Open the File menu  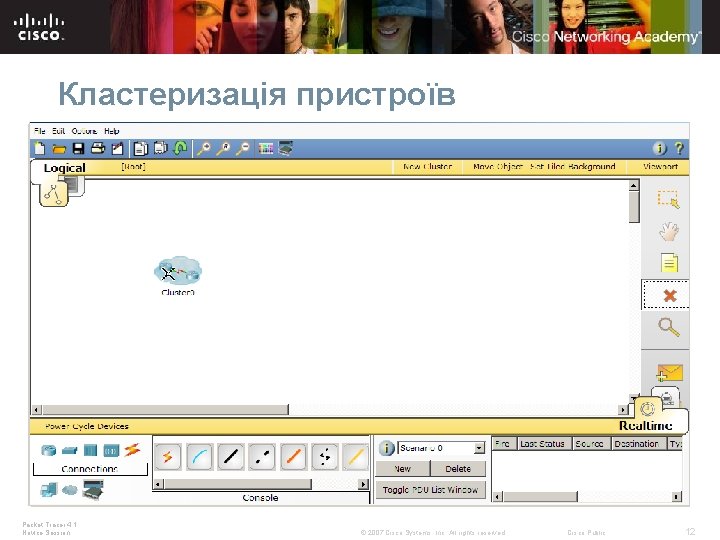(40, 131)
